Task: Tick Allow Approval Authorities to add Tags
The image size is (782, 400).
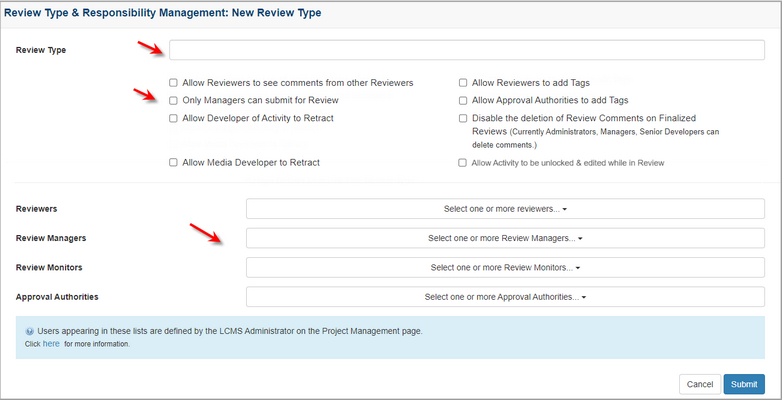Action: tap(463, 101)
